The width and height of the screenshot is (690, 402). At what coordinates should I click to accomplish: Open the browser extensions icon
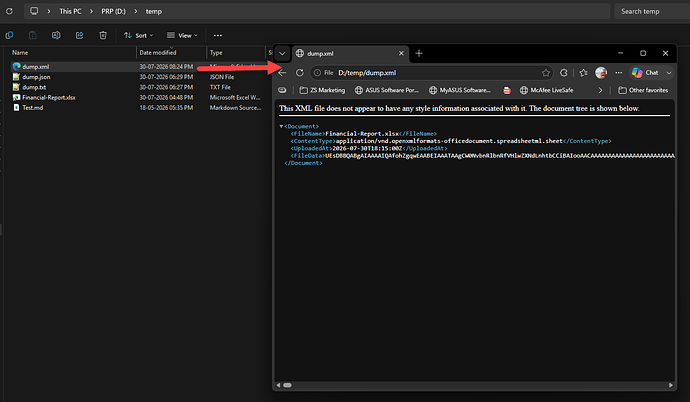coord(564,73)
